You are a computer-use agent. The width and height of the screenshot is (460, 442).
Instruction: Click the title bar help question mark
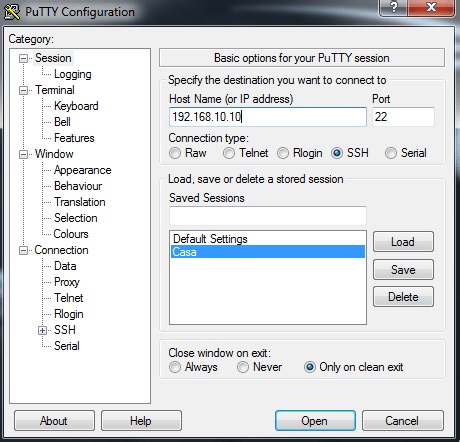coord(393,7)
